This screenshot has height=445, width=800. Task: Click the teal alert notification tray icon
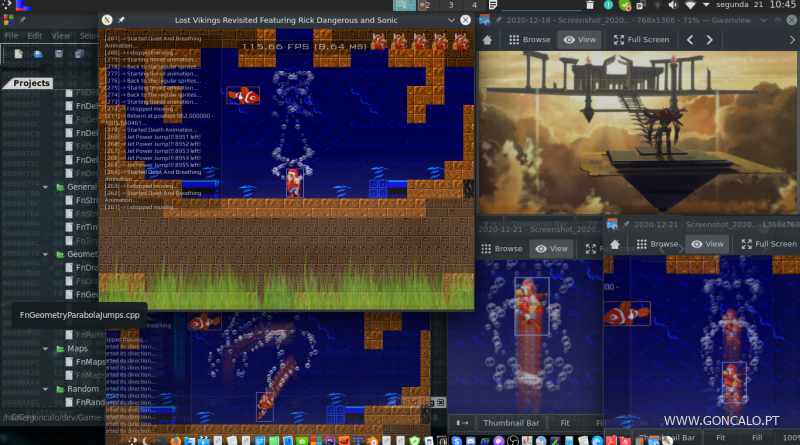608,5
